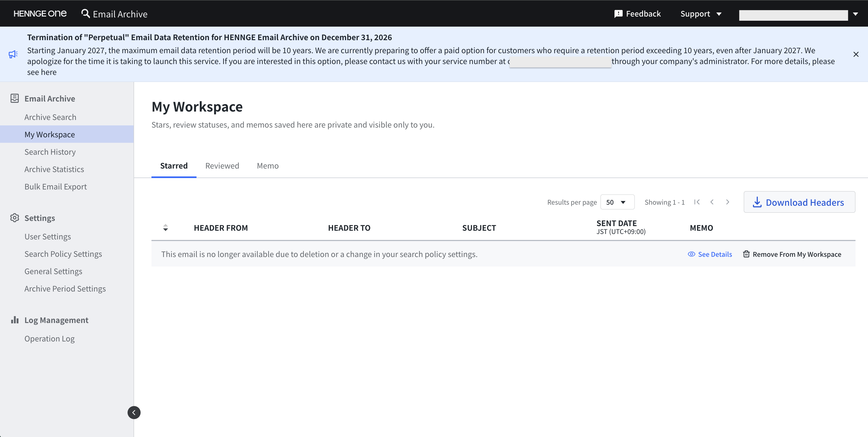Screen dimensions: 868x437
Task: Dismiss the retention announcement banner
Action: pos(856,54)
